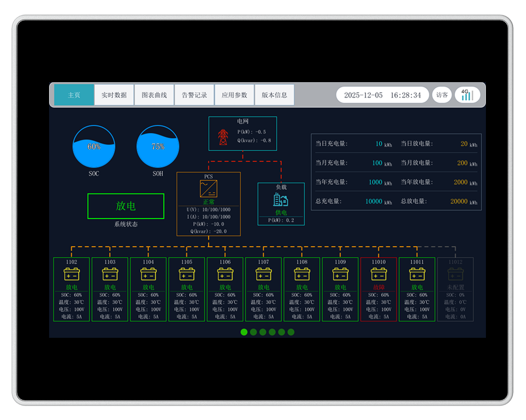526x420 pixels.
Task: Click the 放电 status of cluster 11011
Action: coord(417,287)
